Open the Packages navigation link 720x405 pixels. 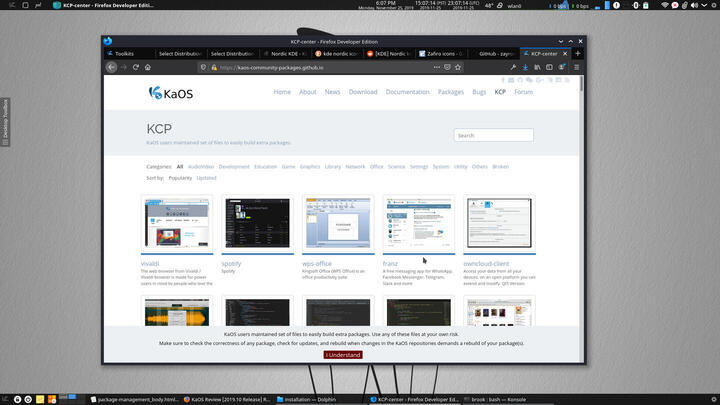point(451,92)
